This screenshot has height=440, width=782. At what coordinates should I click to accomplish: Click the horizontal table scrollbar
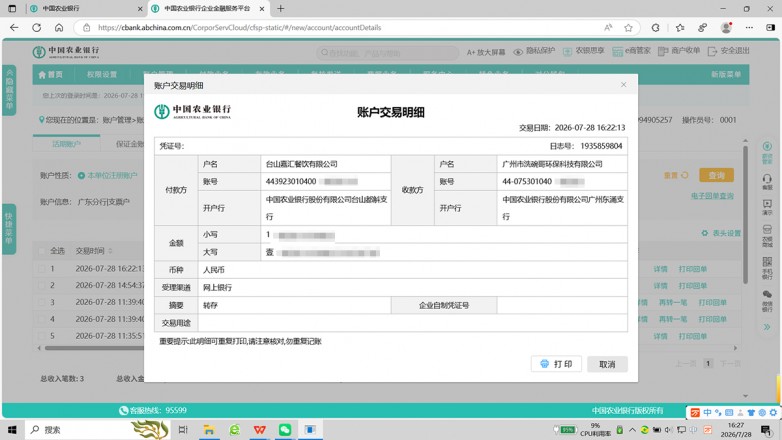[95, 348]
